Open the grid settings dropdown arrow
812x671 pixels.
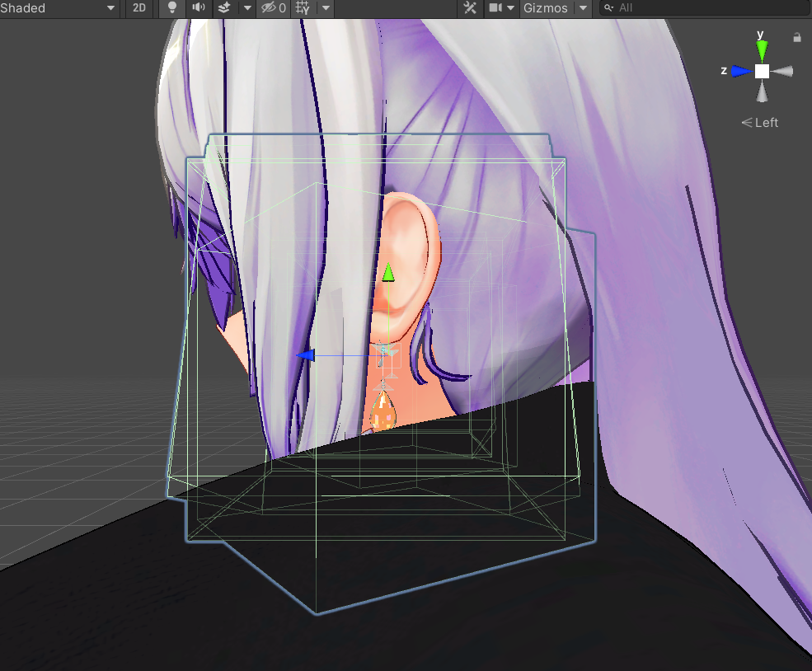(x=326, y=7)
